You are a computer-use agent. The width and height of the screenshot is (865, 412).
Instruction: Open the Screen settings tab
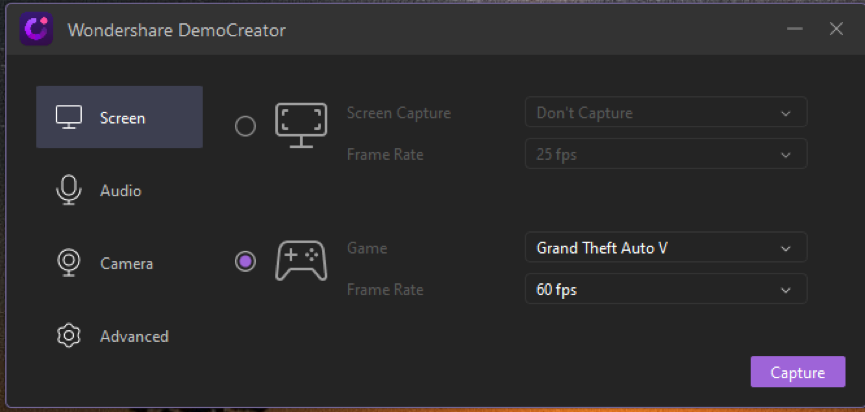(119, 117)
